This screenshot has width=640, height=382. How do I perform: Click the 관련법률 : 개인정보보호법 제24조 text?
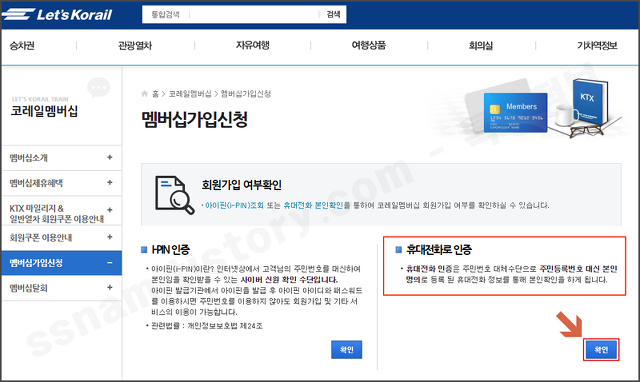(x=207, y=326)
